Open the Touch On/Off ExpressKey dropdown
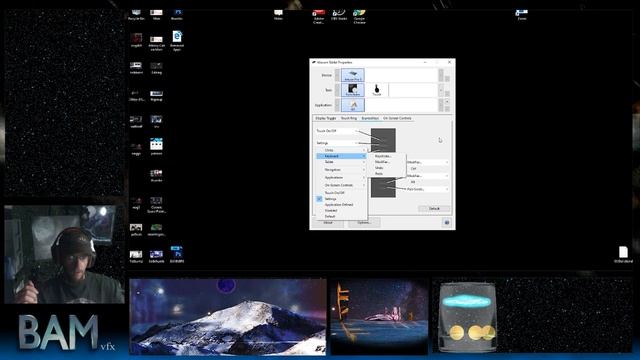 coord(337,131)
